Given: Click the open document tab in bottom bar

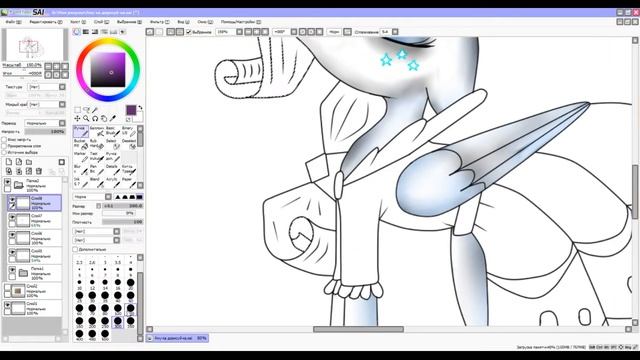Looking at the screenshot, I should (177, 338).
